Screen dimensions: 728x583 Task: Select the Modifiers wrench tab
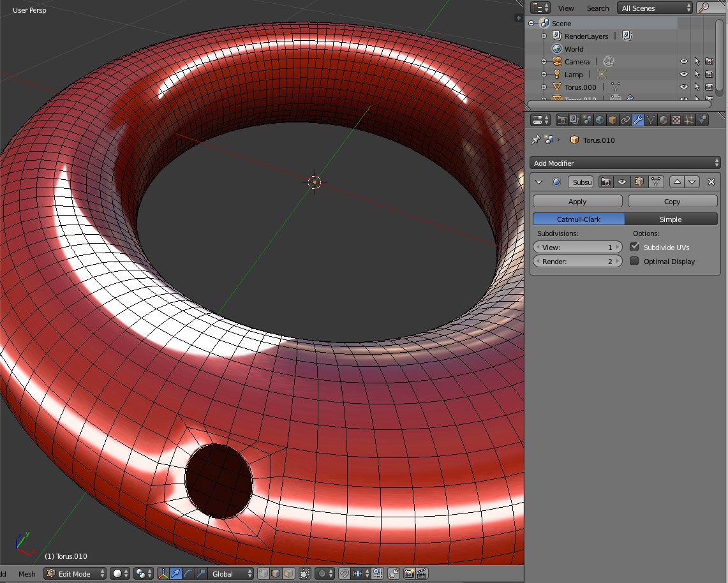coord(638,120)
